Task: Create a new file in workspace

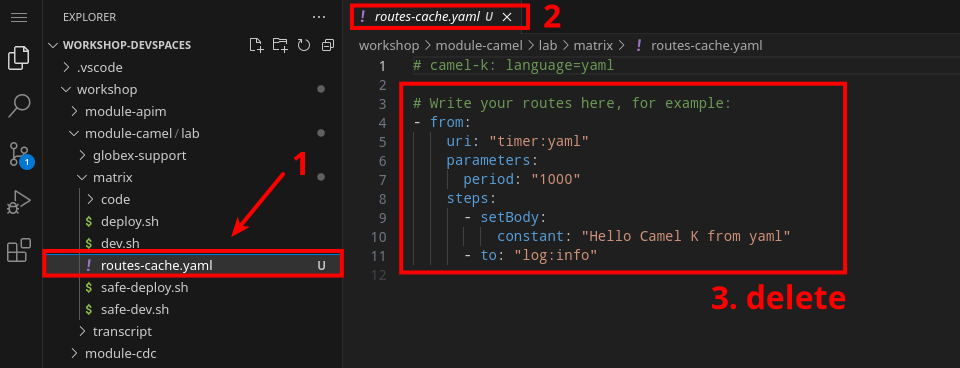Action: point(257,45)
